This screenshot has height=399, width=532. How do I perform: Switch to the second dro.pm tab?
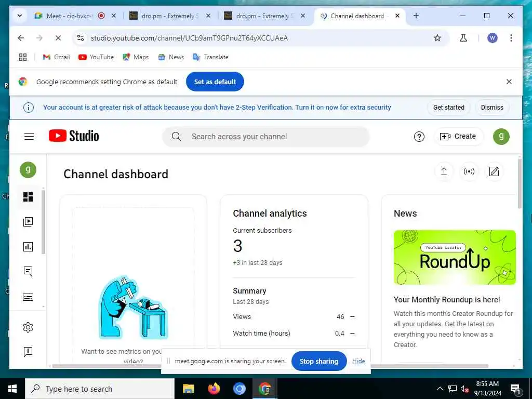[x=264, y=16]
